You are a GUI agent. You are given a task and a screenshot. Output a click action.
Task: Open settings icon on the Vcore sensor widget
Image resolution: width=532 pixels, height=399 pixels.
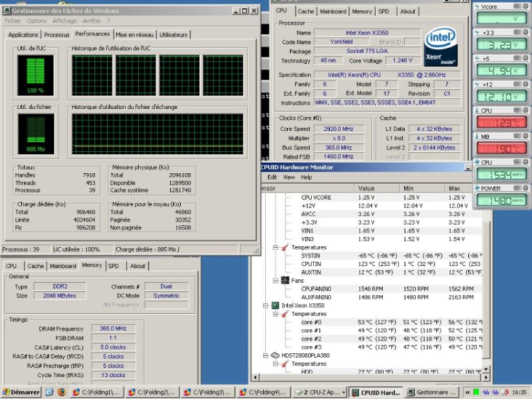coord(517,6)
